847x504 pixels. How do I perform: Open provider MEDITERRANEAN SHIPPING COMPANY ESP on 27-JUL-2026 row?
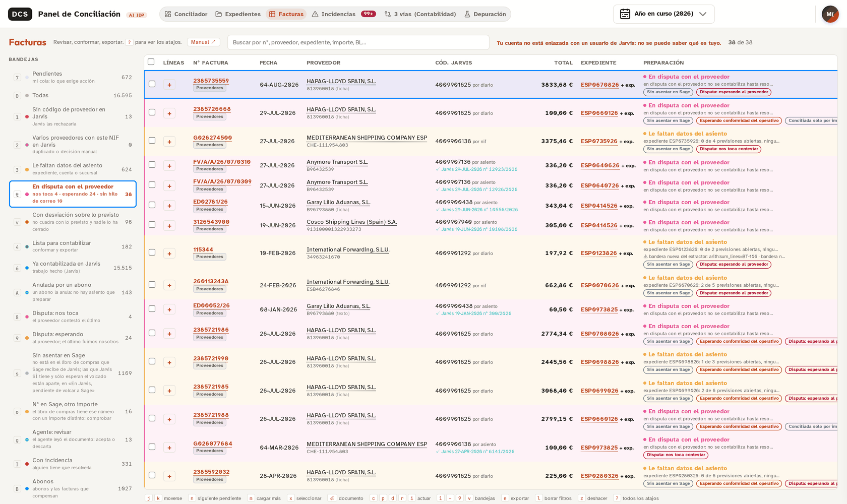click(367, 138)
